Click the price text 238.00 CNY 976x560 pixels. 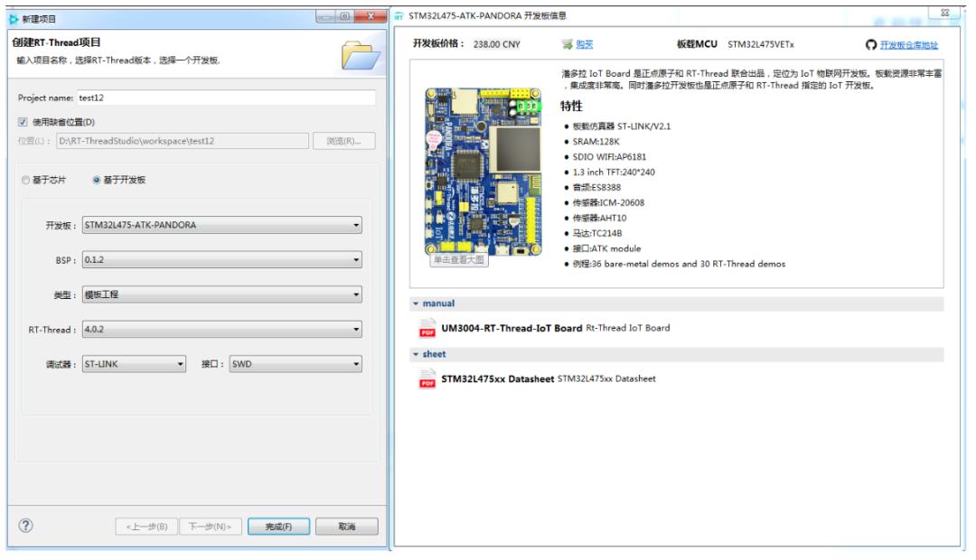497,44
